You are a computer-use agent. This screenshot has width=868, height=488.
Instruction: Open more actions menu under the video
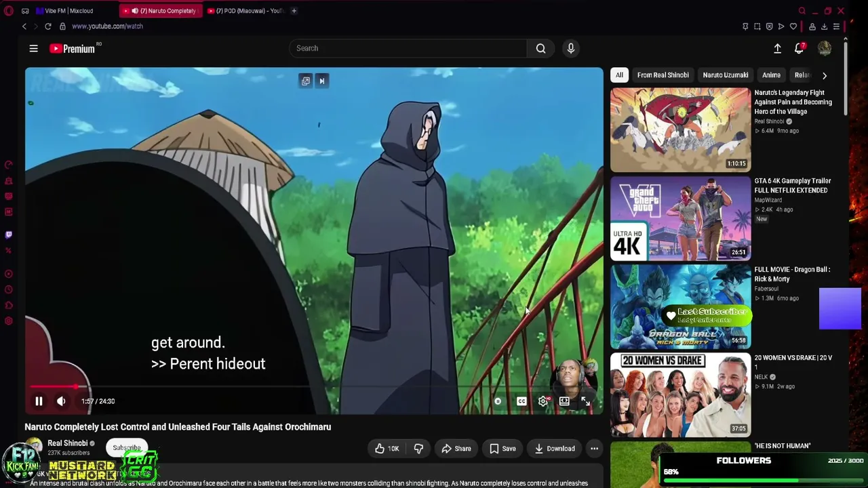click(594, 449)
